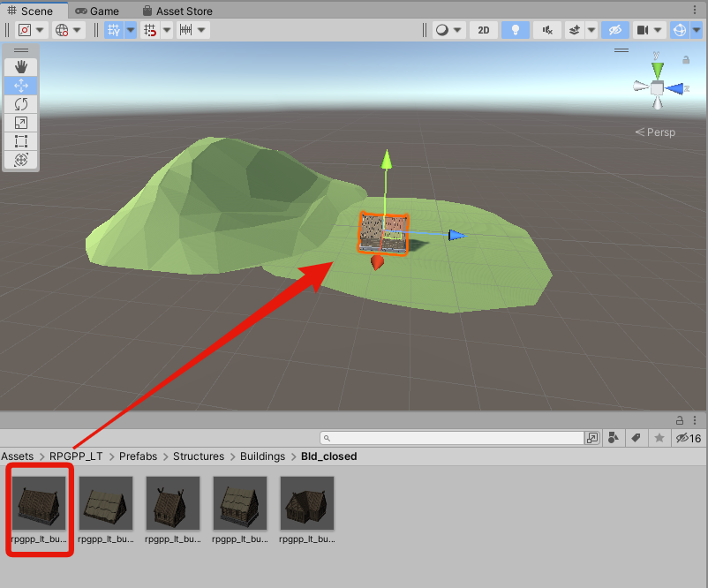Screen dimensions: 708x588
Task: Click the Project search field
Action: [452, 438]
